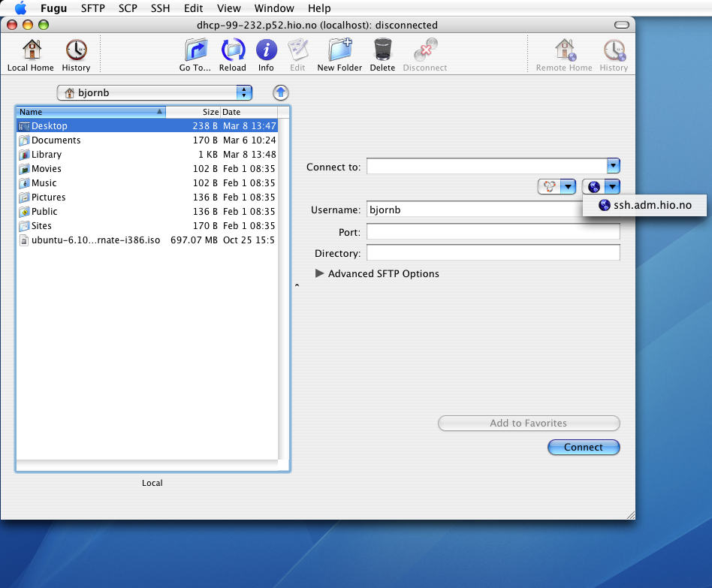Go to Remote Home

point(565,49)
